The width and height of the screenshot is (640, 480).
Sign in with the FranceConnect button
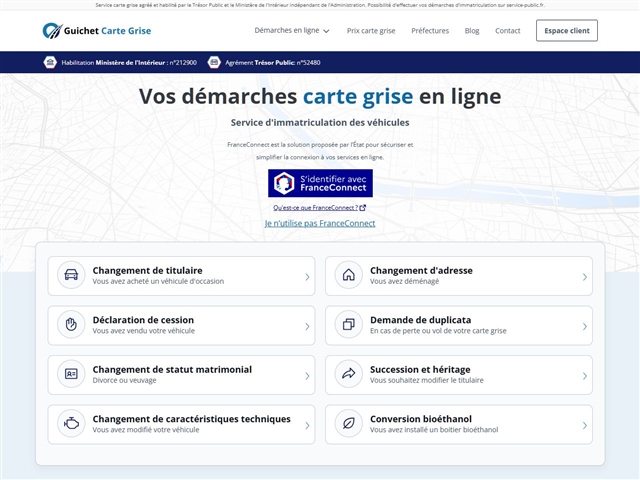[x=320, y=183]
